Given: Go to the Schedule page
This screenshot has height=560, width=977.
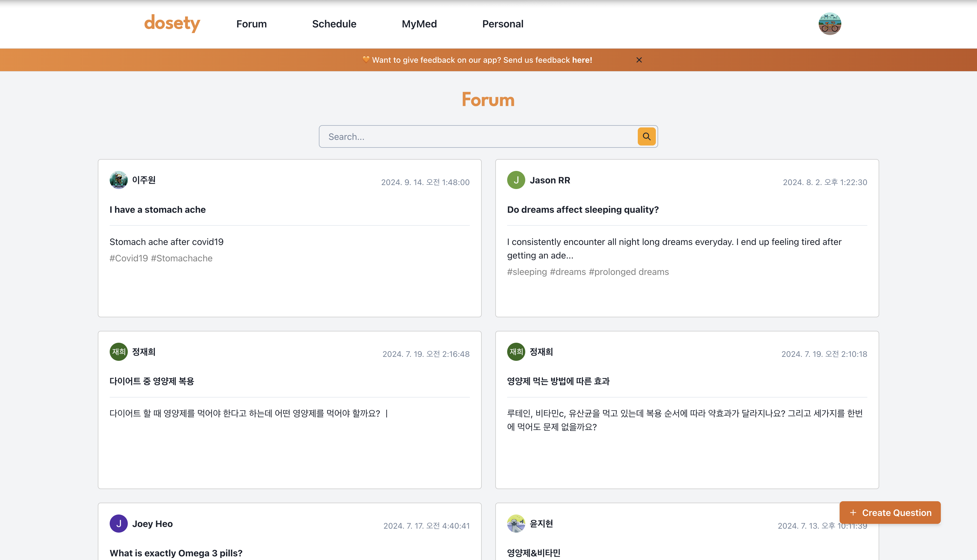Looking at the screenshot, I should pos(334,24).
